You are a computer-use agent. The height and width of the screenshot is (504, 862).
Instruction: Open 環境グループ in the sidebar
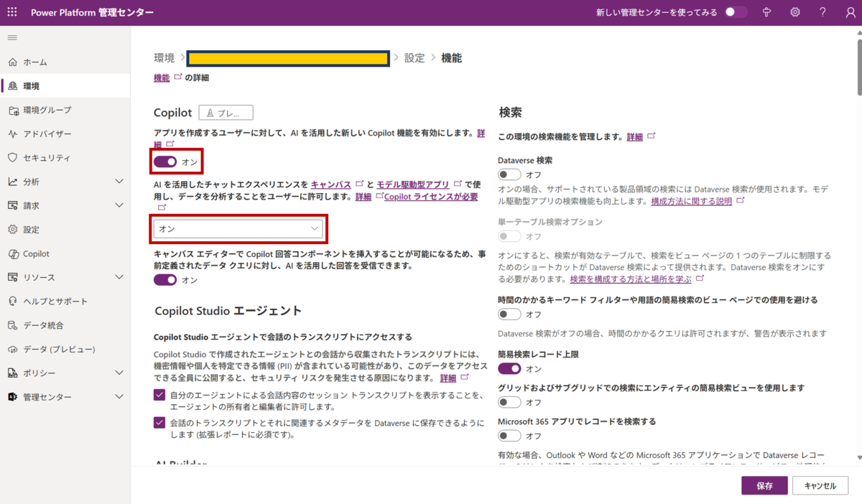65,110
